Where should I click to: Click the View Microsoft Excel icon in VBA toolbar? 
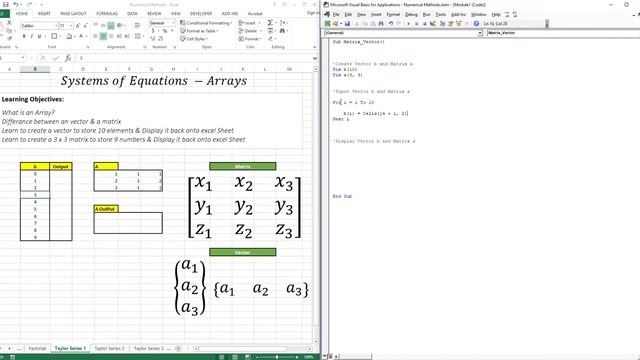click(328, 24)
